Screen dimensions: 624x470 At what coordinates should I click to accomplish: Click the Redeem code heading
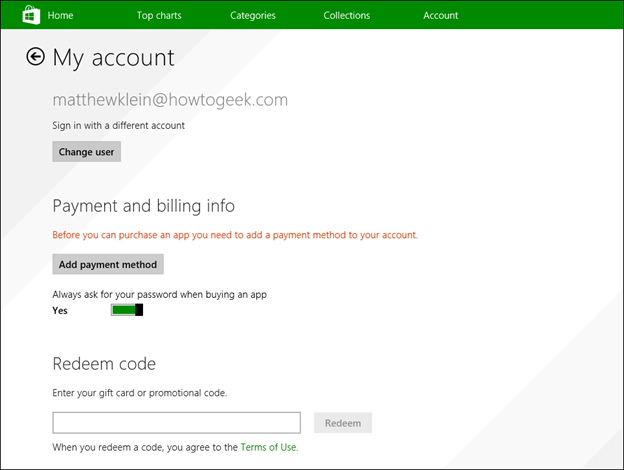pos(104,364)
